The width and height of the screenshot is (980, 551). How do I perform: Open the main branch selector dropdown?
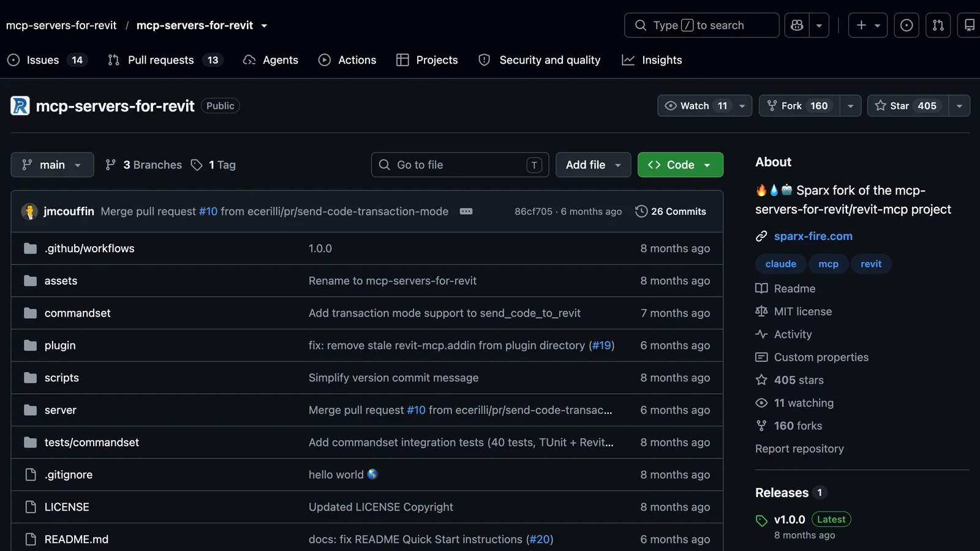click(52, 165)
